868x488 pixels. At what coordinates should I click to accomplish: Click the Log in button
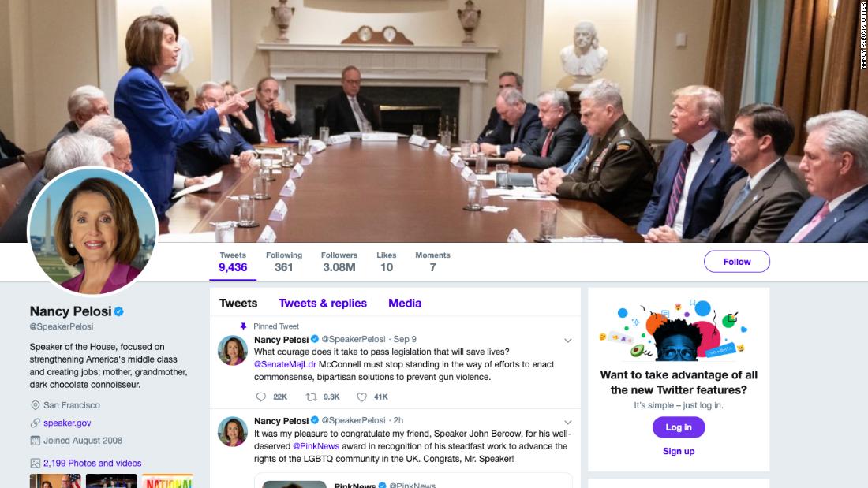679,427
